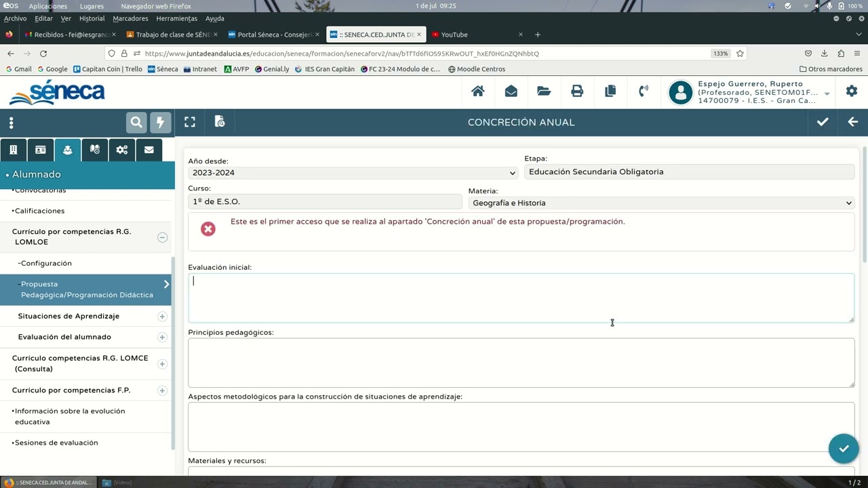
Task: Open a new browser tab
Action: (x=538, y=35)
